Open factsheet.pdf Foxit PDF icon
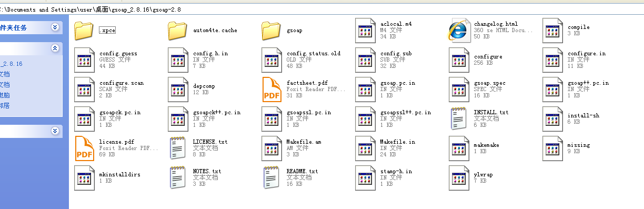This screenshot has height=209, width=644. click(x=271, y=89)
